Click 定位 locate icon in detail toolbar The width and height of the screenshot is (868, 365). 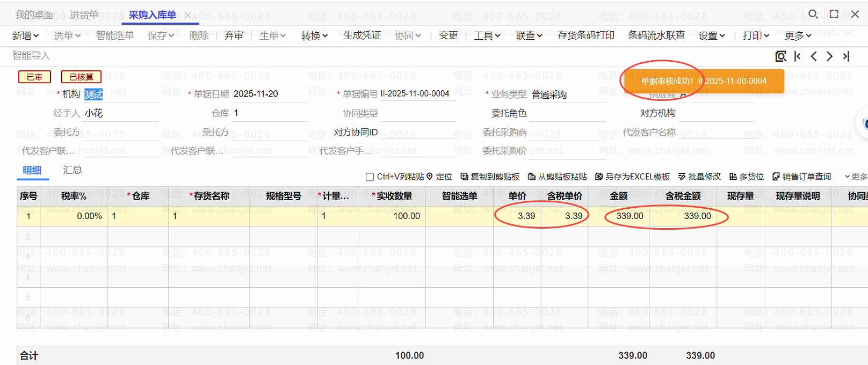click(439, 177)
